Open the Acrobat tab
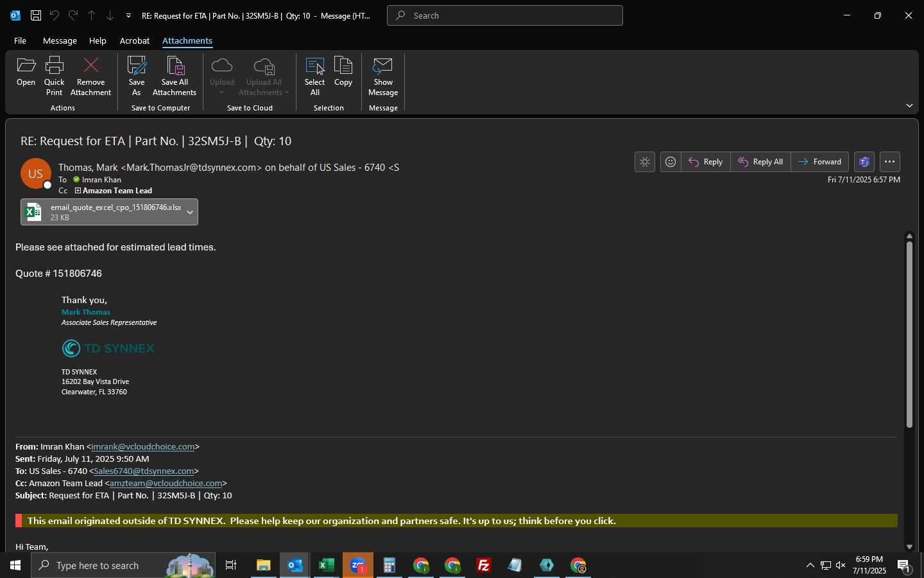924x578 pixels. click(x=135, y=40)
